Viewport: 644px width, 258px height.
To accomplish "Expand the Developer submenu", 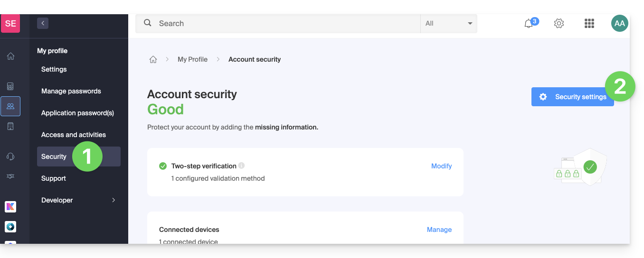I will (113, 200).
